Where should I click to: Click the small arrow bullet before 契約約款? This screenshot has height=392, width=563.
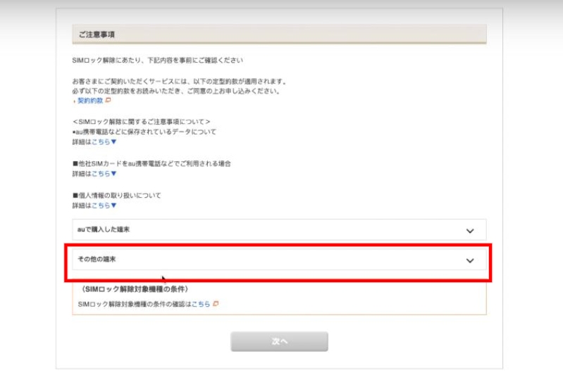[x=74, y=102]
